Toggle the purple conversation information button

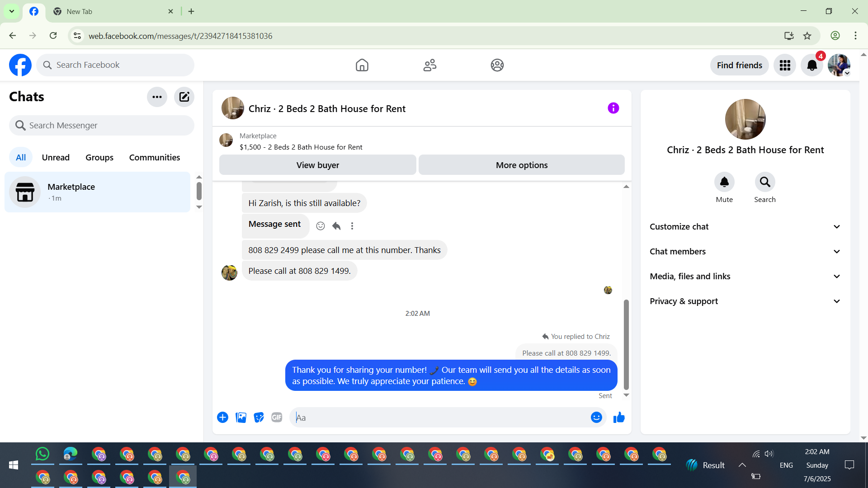(613, 108)
